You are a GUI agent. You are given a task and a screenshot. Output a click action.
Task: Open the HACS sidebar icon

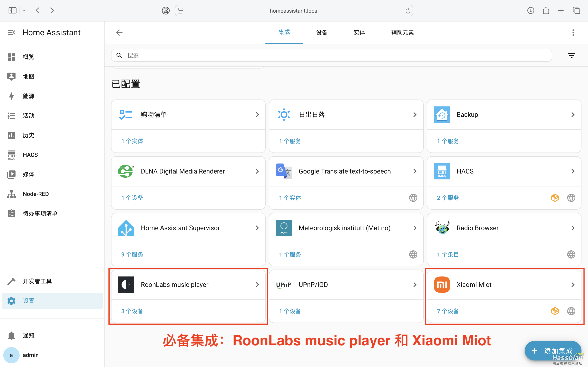[11, 155]
